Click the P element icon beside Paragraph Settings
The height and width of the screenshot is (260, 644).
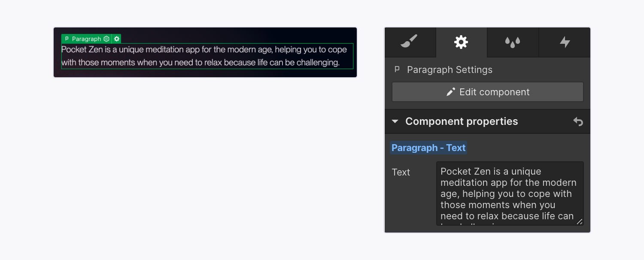(x=397, y=69)
